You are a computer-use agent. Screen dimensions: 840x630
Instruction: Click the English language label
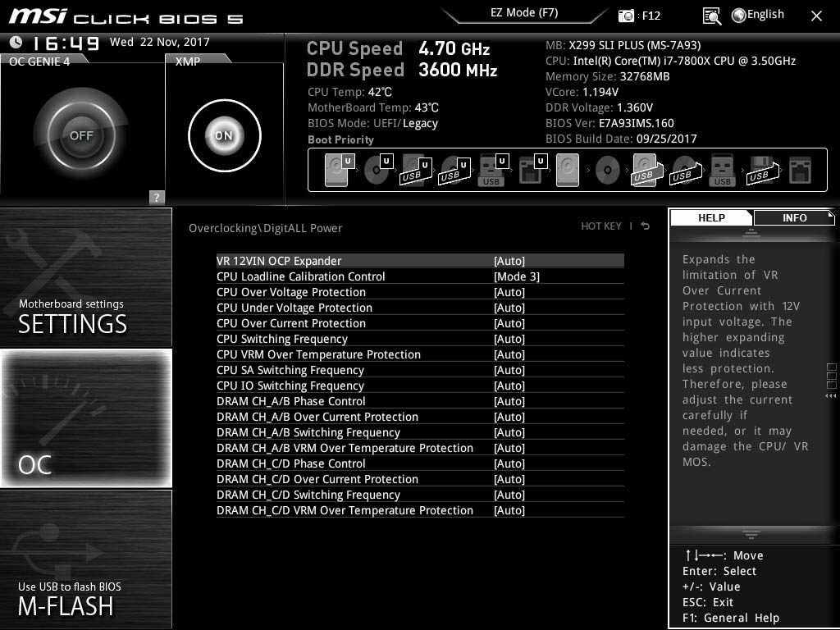765,15
